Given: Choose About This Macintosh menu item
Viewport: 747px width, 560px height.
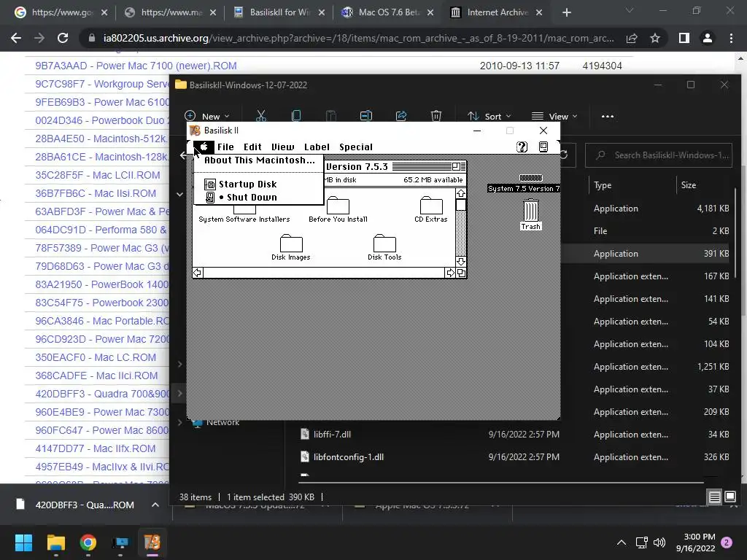Looking at the screenshot, I should (259, 160).
